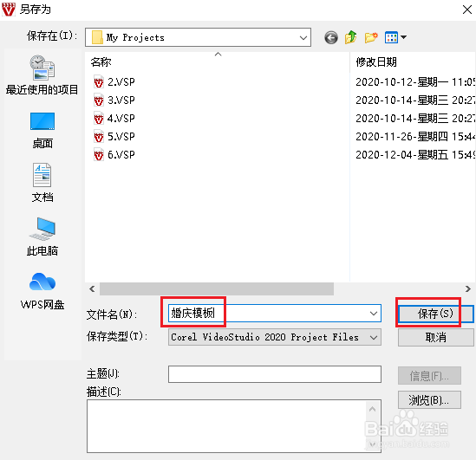Open Documents (文档) location
The image size is (476, 460).
pos(42,183)
